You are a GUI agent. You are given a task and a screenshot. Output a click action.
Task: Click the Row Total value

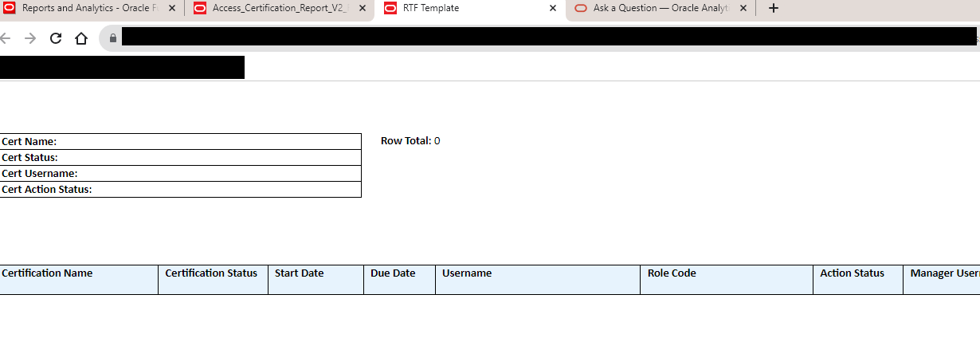pyautogui.click(x=437, y=141)
